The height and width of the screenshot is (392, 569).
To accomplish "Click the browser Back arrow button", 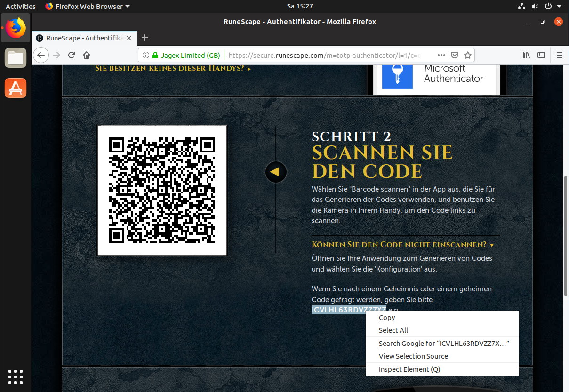I will point(41,55).
